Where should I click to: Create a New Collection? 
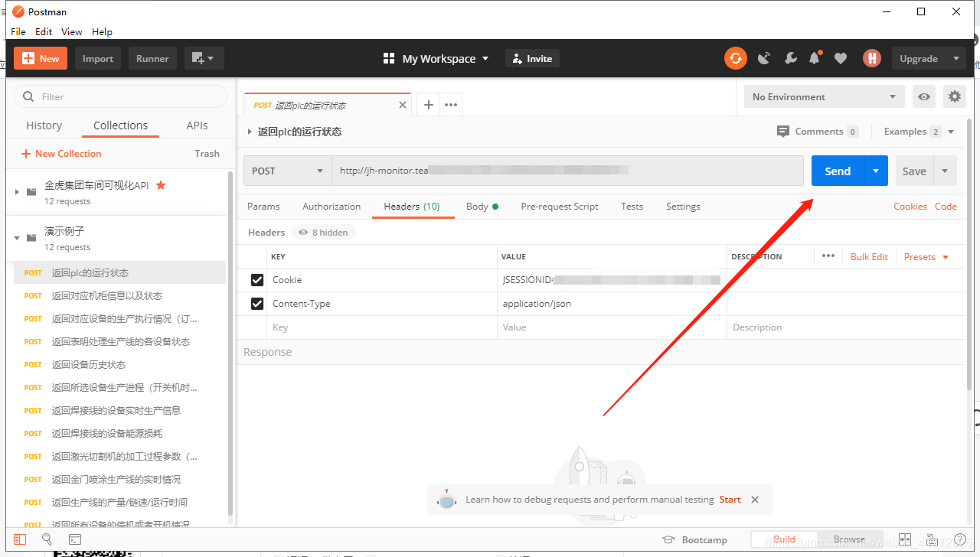click(x=61, y=154)
